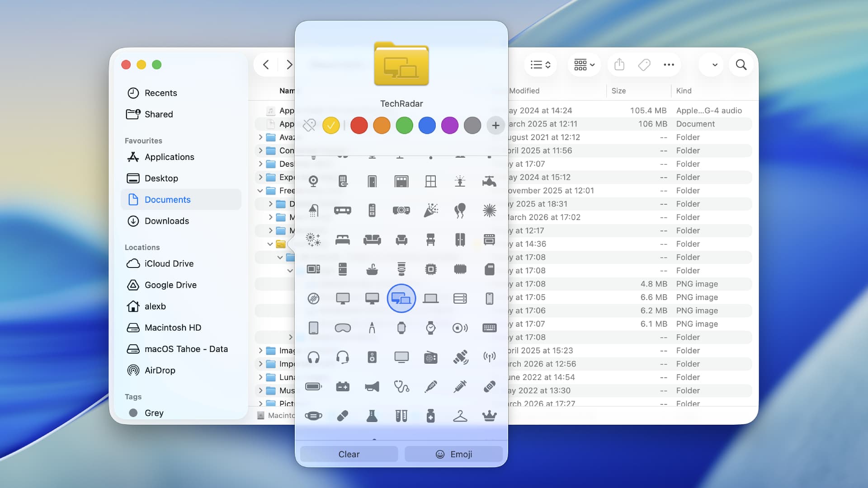
Task: Expand the Music folder disclosure triangle
Action: tap(260, 390)
